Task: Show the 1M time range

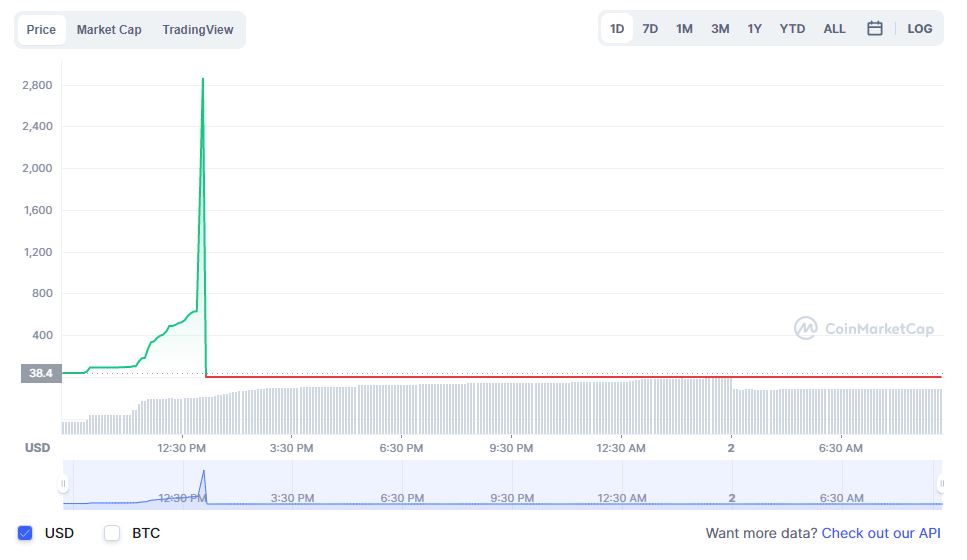Action: tap(684, 29)
